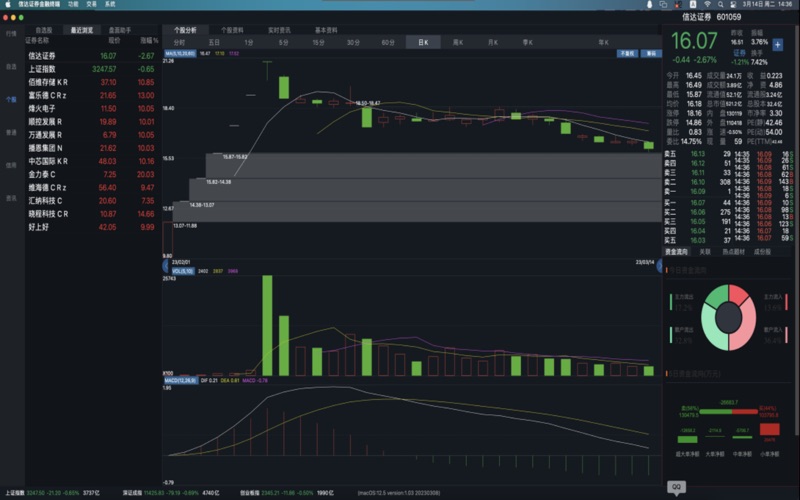800x500 pixels.
Task: Select the 自选 item in the sidebar
Action: click(11, 67)
